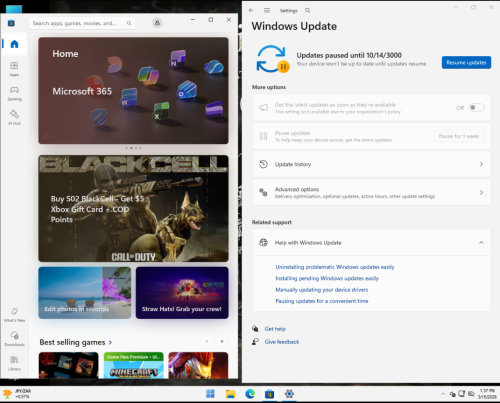Click Microsoft Store logo icon
500x403 pixels.
point(11,23)
